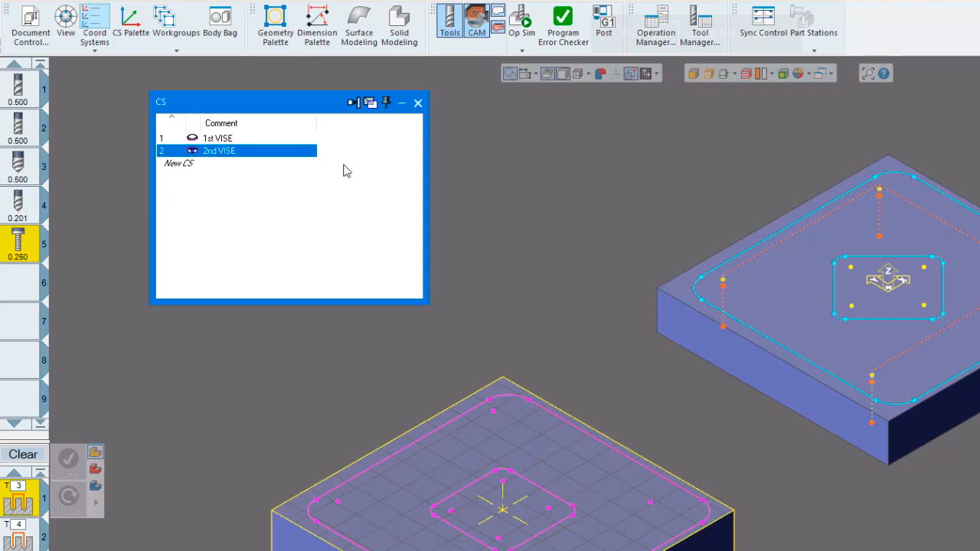The image size is (980, 551).
Task: Open the Operation Manager
Action: coord(655,24)
